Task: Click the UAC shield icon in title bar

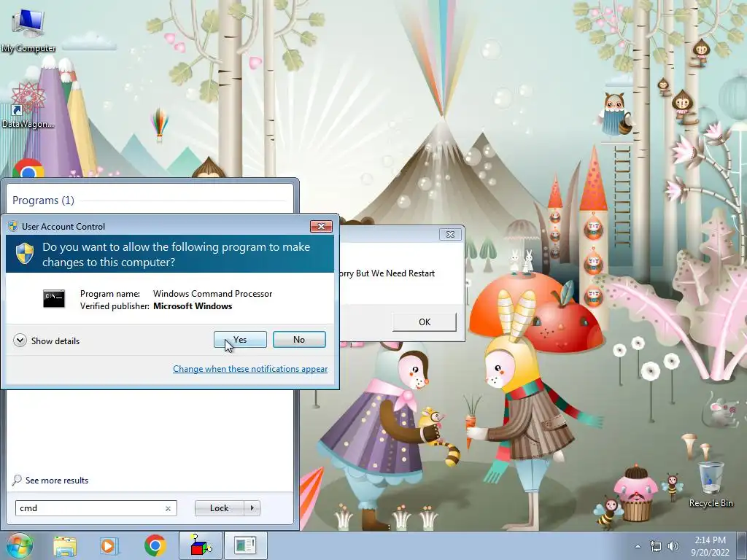Action: pyautogui.click(x=13, y=226)
